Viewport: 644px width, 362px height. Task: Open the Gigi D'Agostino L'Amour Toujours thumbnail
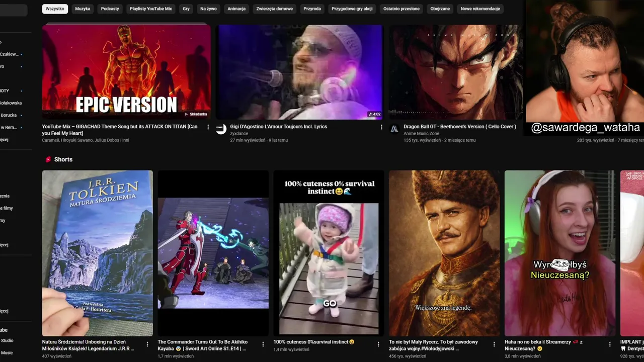tap(299, 72)
